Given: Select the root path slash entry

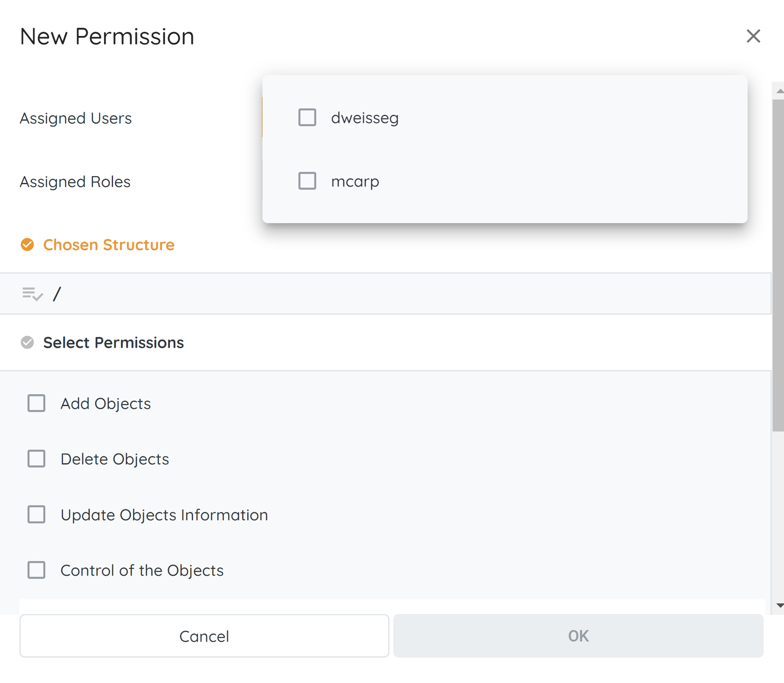Looking at the screenshot, I should pos(57,294).
